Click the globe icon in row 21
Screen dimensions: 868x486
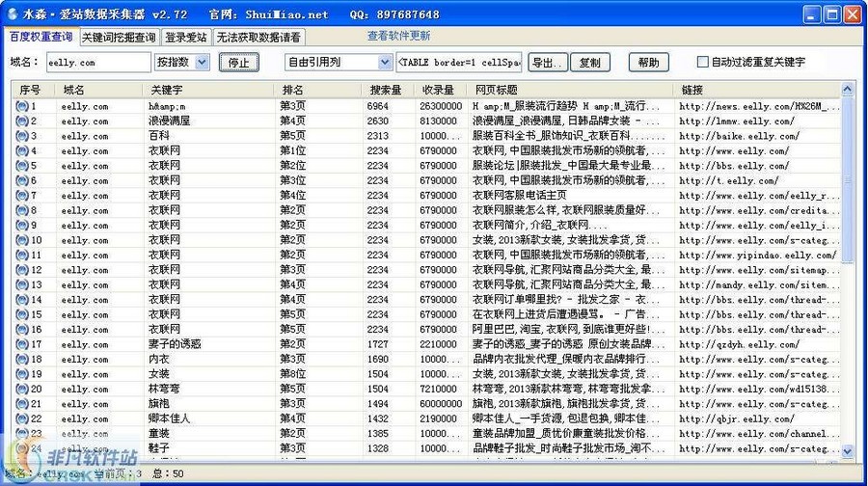22,405
